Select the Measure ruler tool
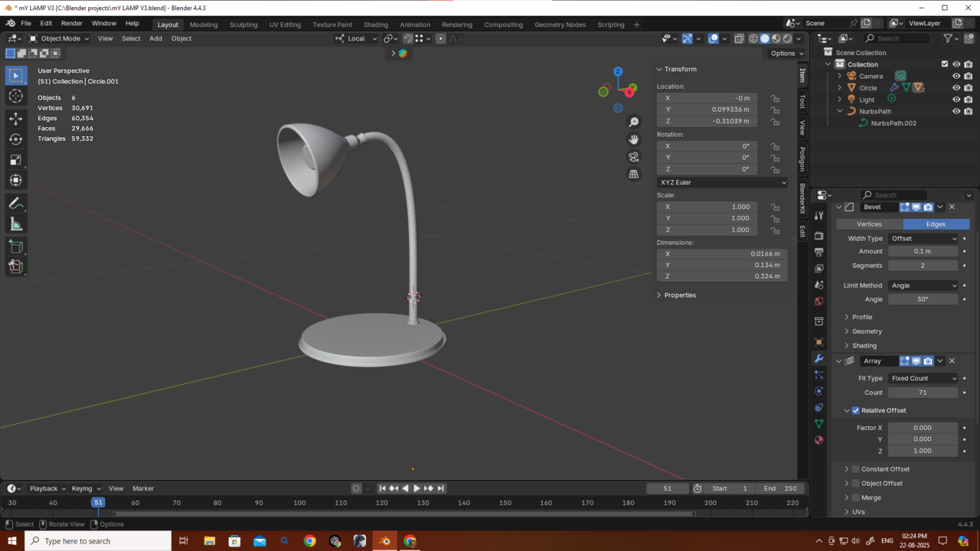The image size is (980, 551). pos(15,224)
